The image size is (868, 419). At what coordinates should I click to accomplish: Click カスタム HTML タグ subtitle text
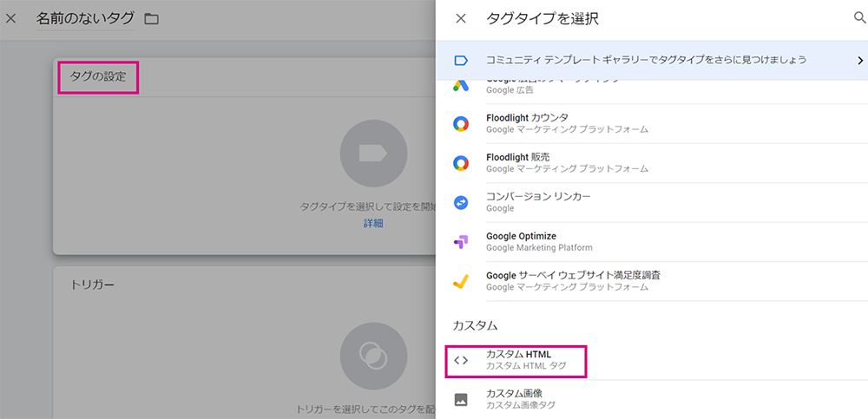tap(527, 366)
